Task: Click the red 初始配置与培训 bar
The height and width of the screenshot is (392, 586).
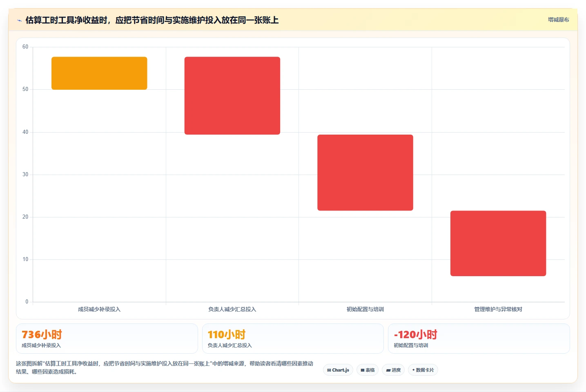Action: (x=365, y=173)
